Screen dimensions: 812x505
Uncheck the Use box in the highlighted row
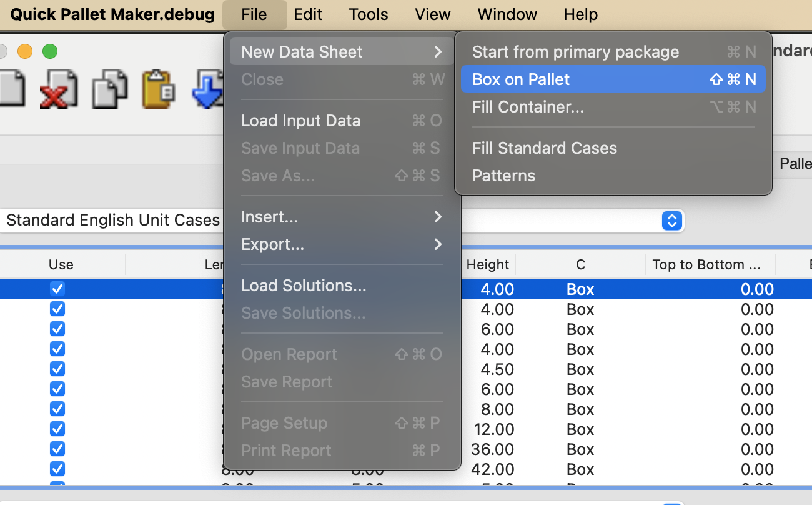(57, 289)
